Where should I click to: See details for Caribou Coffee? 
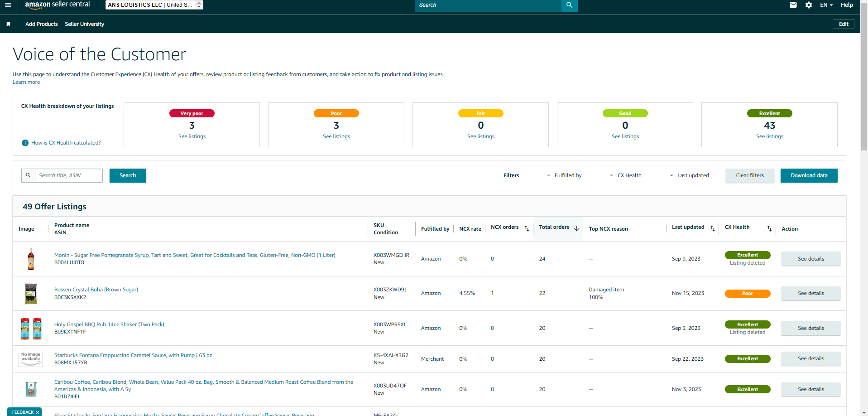coord(810,389)
